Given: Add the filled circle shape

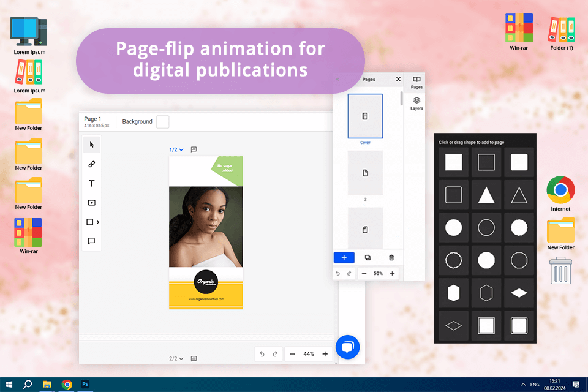Looking at the screenshot, I should [453, 228].
